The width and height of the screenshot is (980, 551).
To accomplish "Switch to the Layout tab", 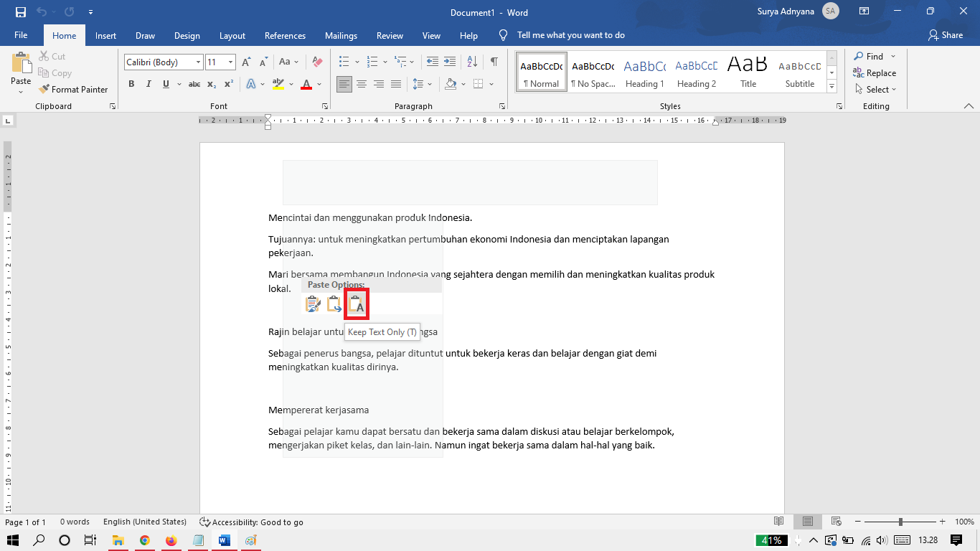I will click(232, 35).
